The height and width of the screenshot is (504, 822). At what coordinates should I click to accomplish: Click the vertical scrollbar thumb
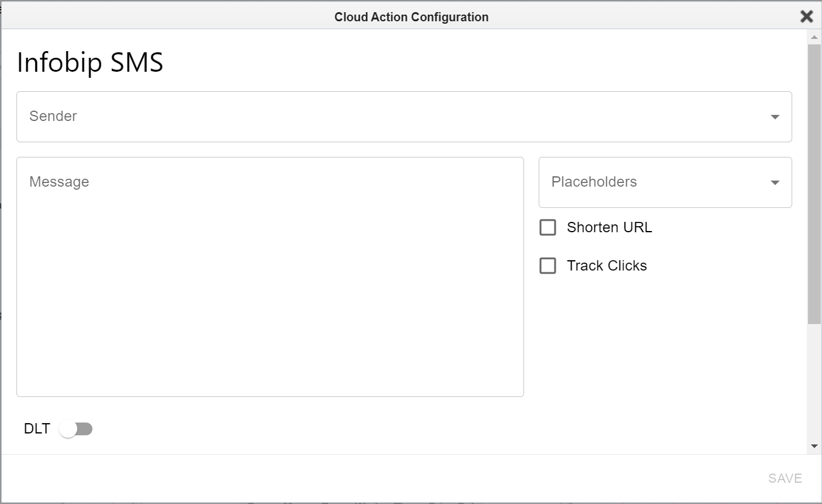pyautogui.click(x=814, y=182)
